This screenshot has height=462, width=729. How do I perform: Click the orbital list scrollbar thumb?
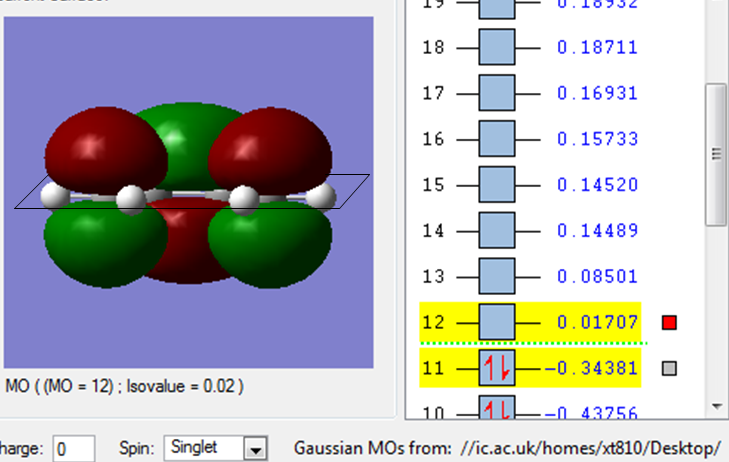(716, 154)
